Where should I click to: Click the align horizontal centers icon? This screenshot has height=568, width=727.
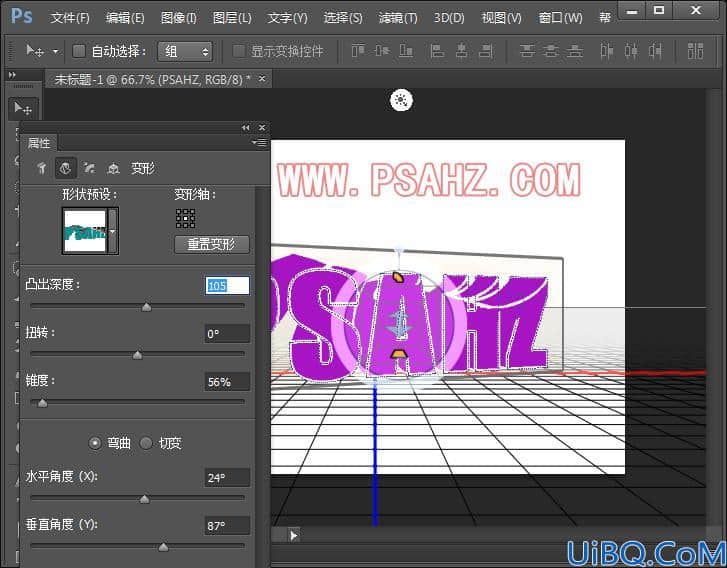(x=461, y=51)
